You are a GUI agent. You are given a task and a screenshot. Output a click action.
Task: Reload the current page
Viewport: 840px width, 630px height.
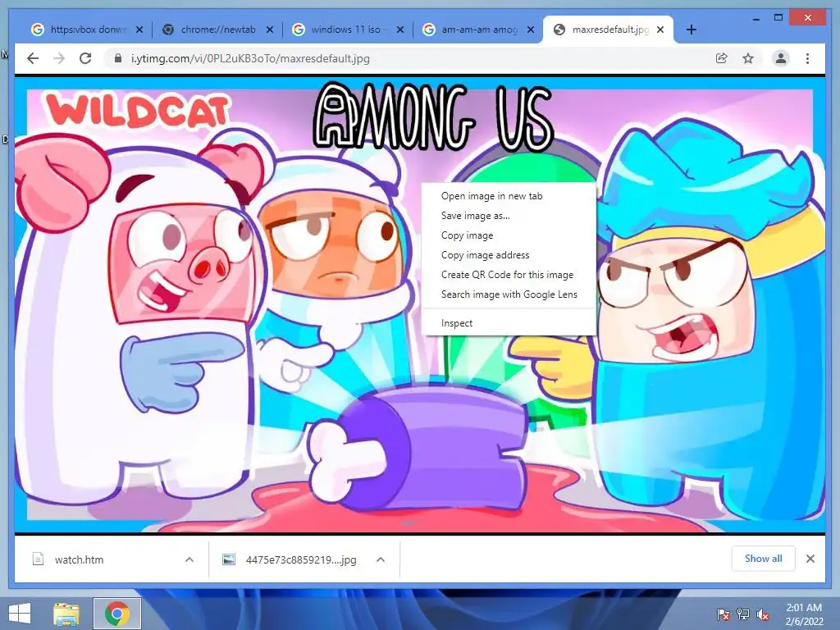[x=85, y=58]
